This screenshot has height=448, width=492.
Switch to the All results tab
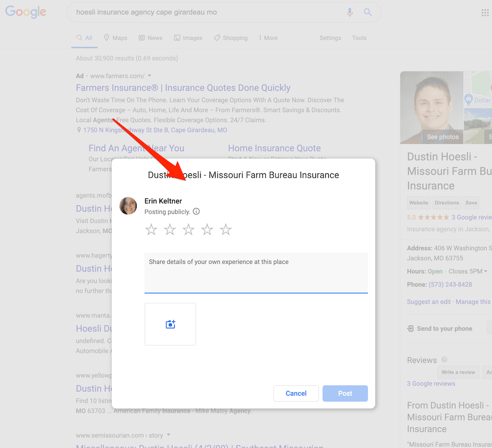[85, 38]
